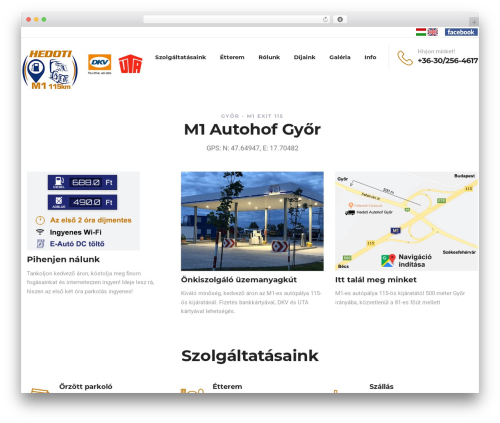Click the telephone handset icon
This screenshot has width=500, height=423.
coord(405,58)
